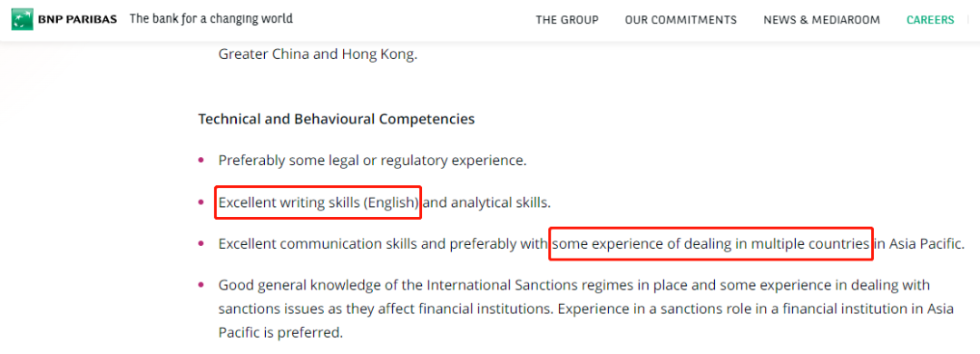Click the words 'in Asia Pacific.' ending third bullet
Viewport: 980px width, 354px height.
pos(918,244)
